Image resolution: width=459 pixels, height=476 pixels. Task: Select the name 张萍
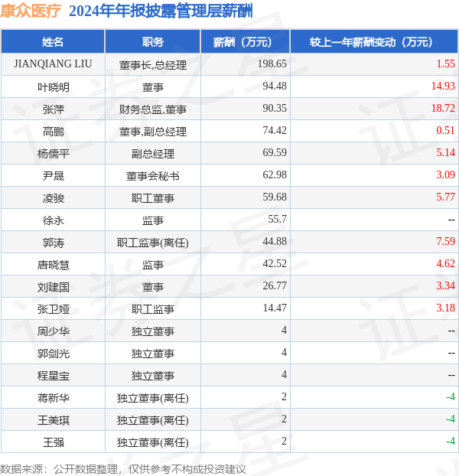tap(54, 109)
